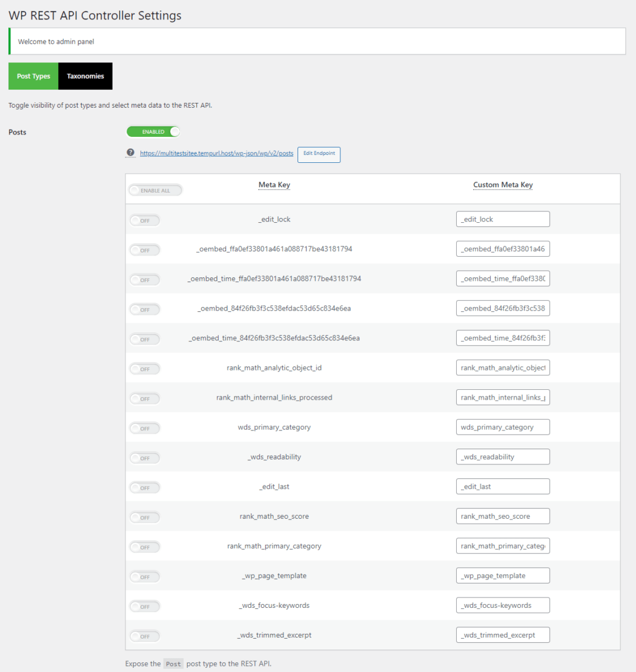Viewport: 636px width, 672px height.
Task: Click the rank_math_seo_score meta key label
Action: point(274,516)
